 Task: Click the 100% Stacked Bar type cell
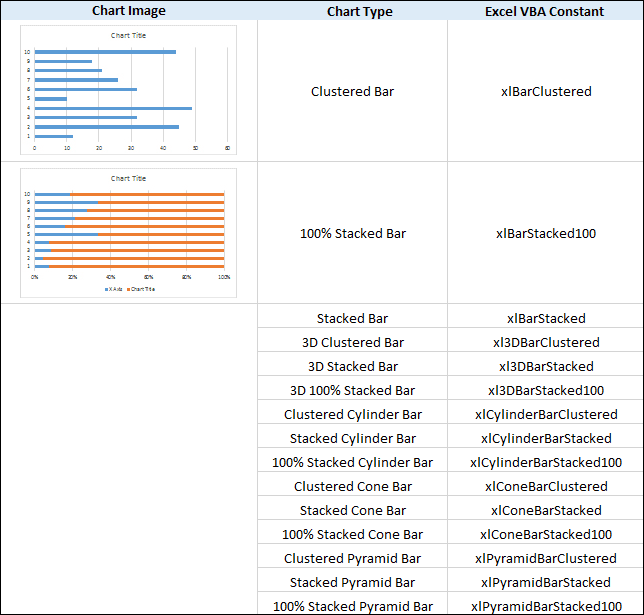(352, 233)
